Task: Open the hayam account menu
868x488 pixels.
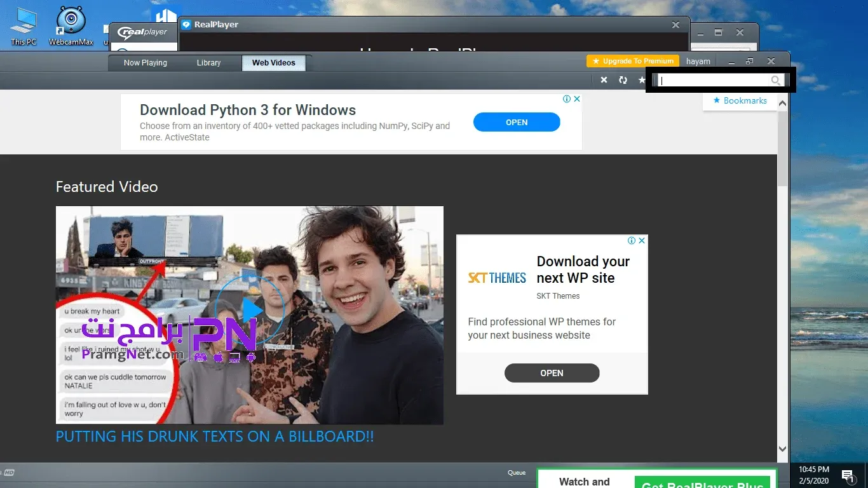Action: coord(698,62)
